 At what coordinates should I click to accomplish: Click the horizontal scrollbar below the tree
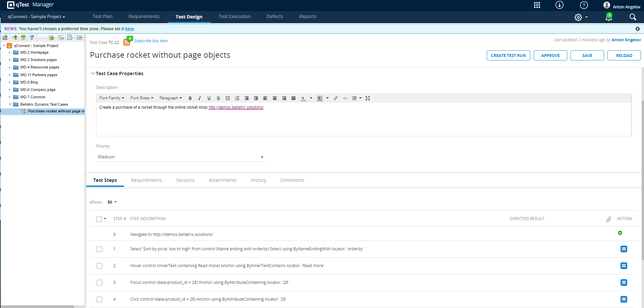pos(37,306)
